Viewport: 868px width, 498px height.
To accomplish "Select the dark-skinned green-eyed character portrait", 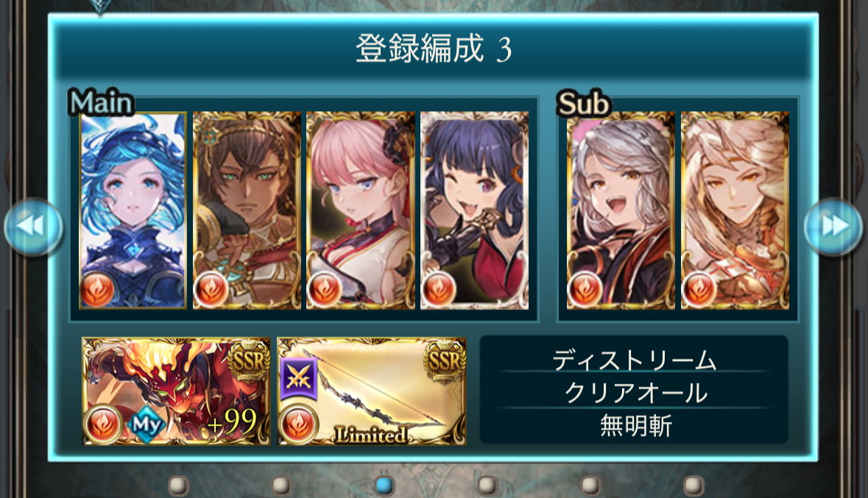I will pyautogui.click(x=247, y=211).
